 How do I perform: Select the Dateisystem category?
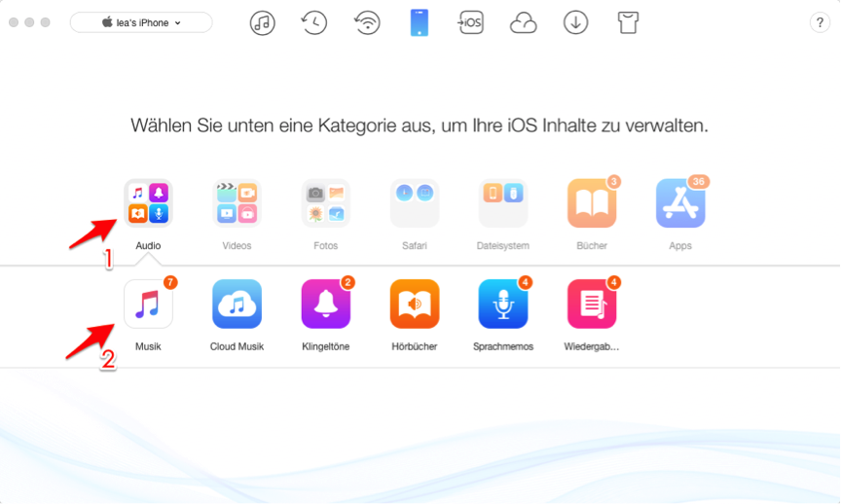click(502, 203)
